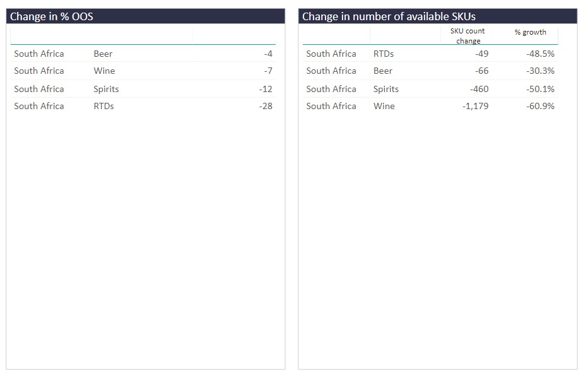Select Spirits in the % OOS table
Image resolution: width=588 pixels, height=379 pixels.
click(x=106, y=89)
